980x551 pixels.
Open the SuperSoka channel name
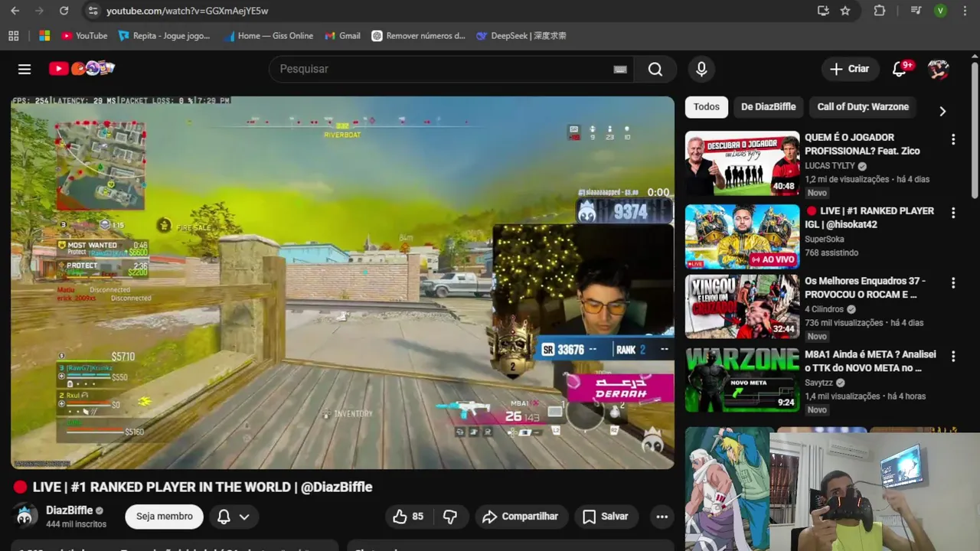tap(826, 240)
